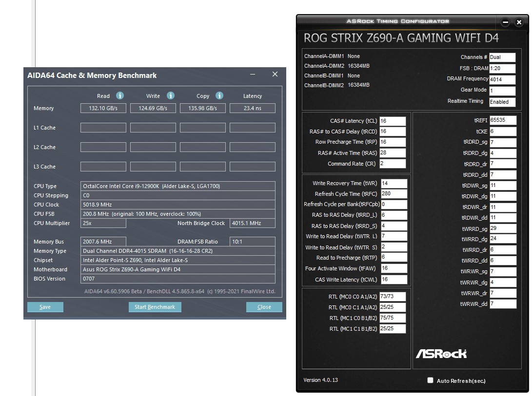Click the tWRRD_sg field showing 29

point(503,228)
